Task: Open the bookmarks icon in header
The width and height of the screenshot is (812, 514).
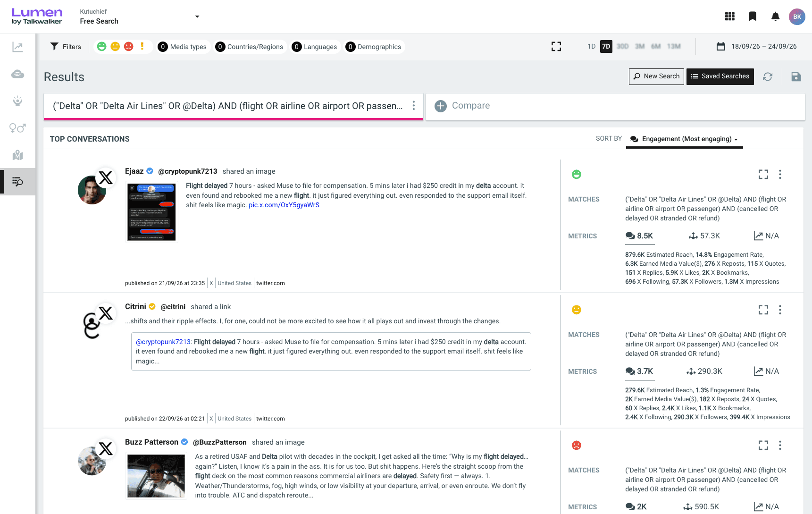Action: tap(753, 17)
